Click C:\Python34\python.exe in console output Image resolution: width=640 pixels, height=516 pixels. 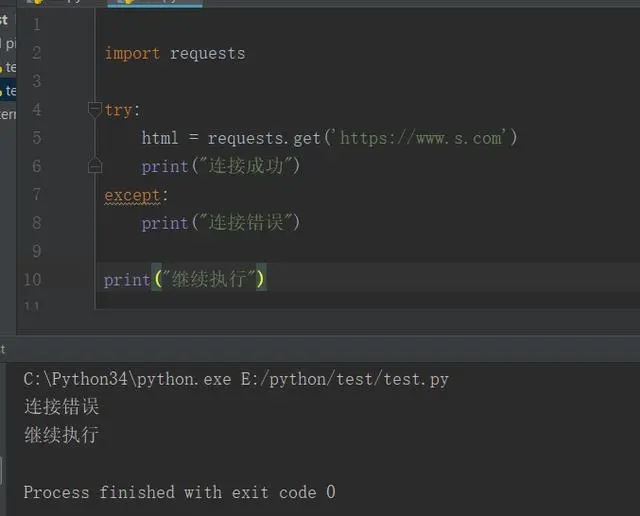pyautogui.click(x=127, y=379)
